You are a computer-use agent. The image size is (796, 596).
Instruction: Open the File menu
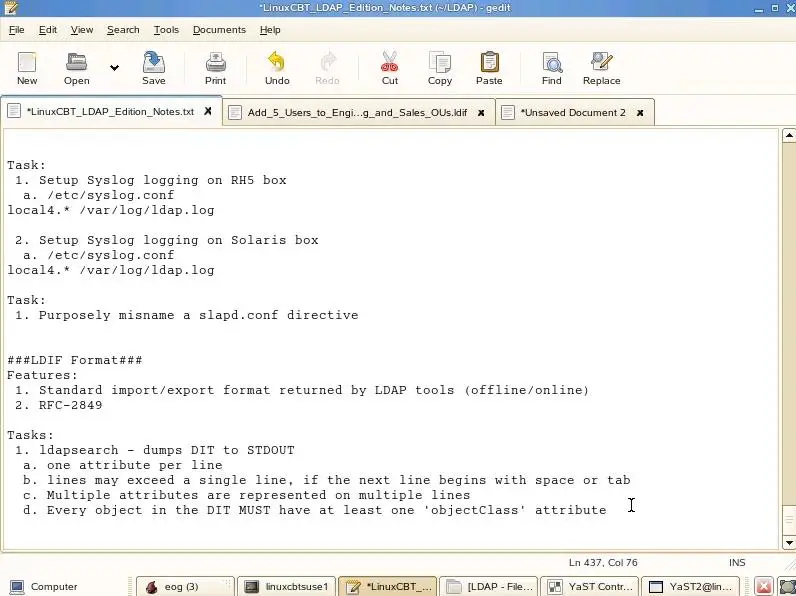(17, 30)
